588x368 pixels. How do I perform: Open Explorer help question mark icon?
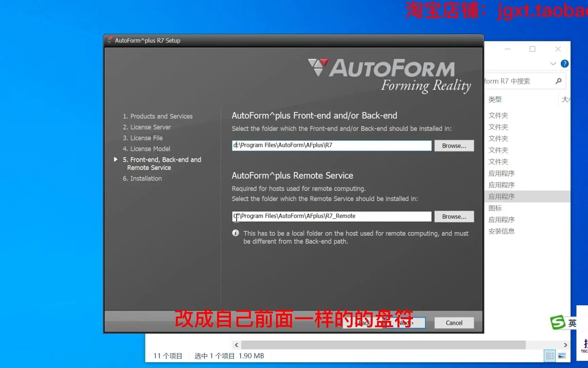coord(565,64)
